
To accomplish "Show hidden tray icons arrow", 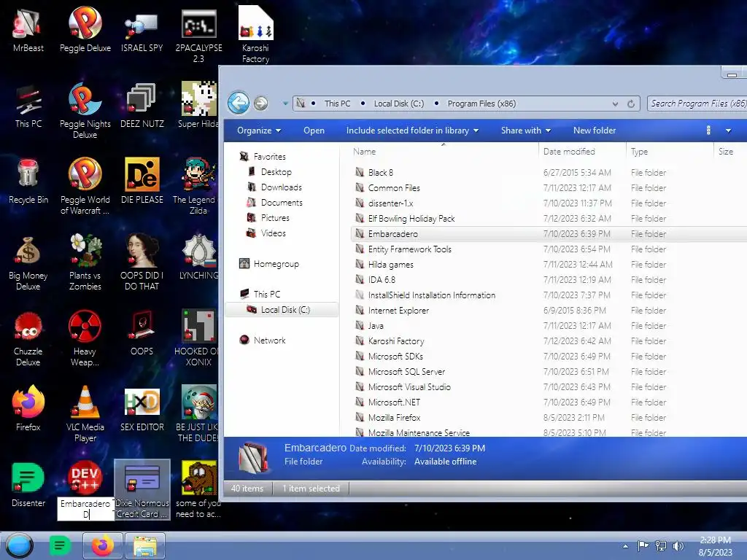I will point(625,546).
